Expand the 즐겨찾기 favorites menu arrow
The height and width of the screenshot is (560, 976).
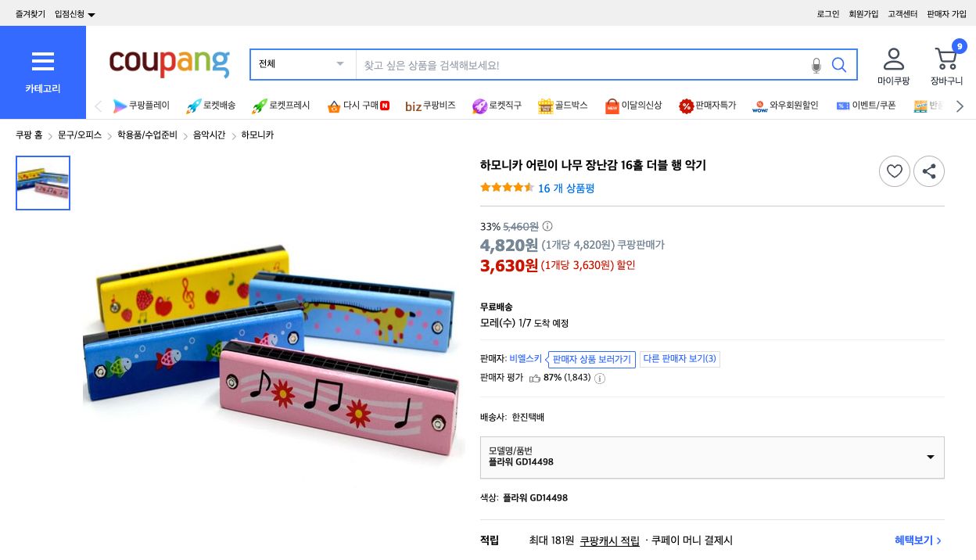[90, 13]
